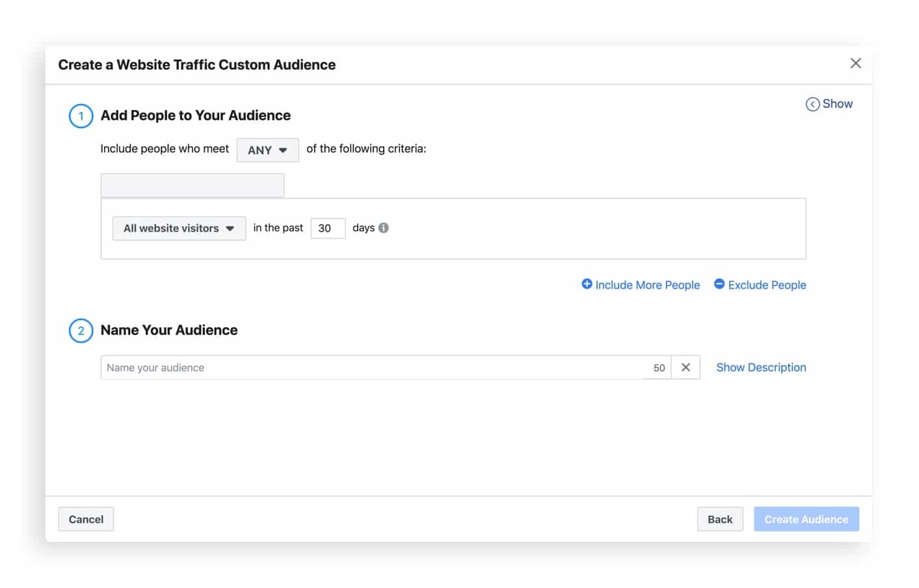Click the Exclude People link

pos(767,284)
